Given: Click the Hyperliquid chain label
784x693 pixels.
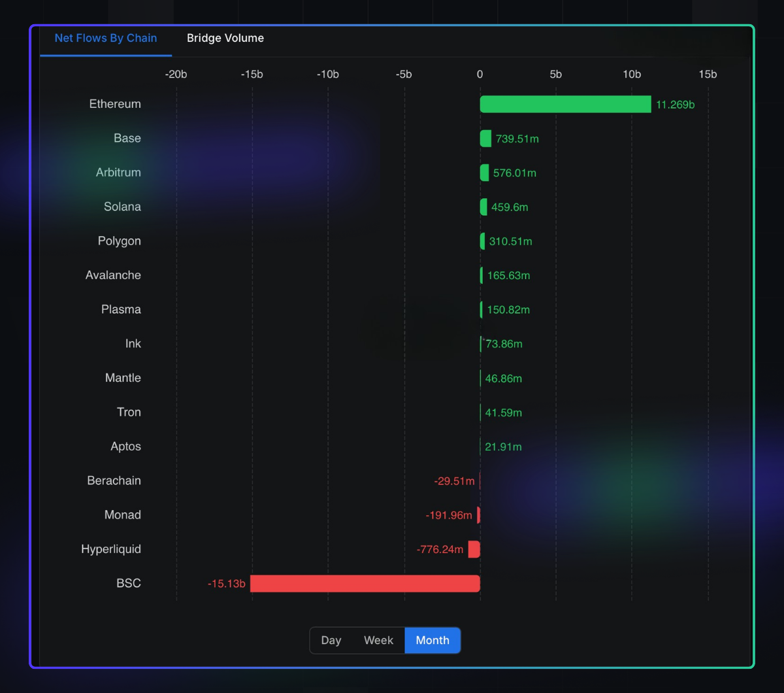Looking at the screenshot, I should coord(111,549).
